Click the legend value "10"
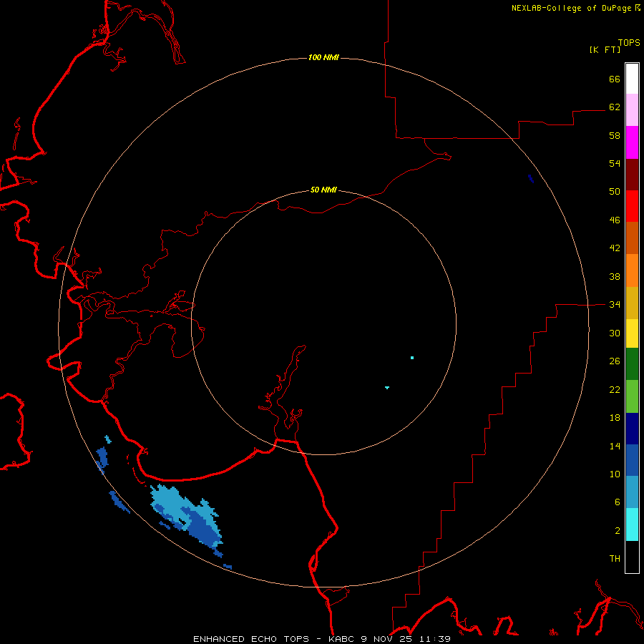Screen dimensions: 644x644 [615, 474]
